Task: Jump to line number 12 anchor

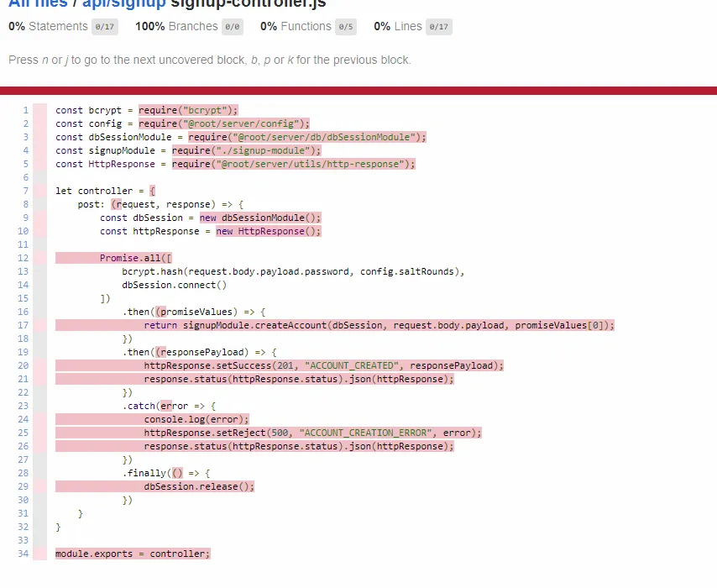Action: [24, 258]
